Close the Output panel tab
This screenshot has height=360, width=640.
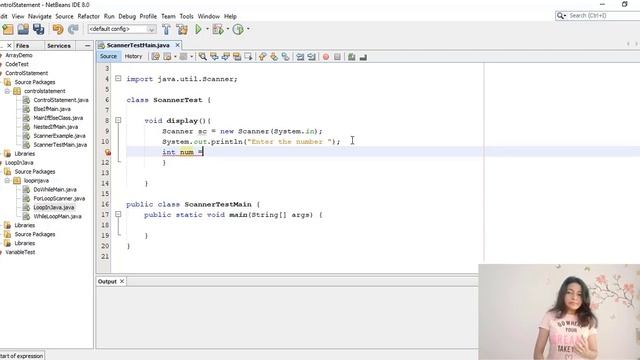click(122, 281)
